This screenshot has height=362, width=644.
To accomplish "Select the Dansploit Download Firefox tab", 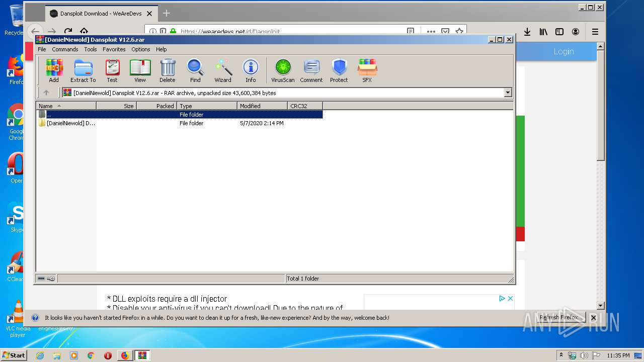I will [x=101, y=14].
